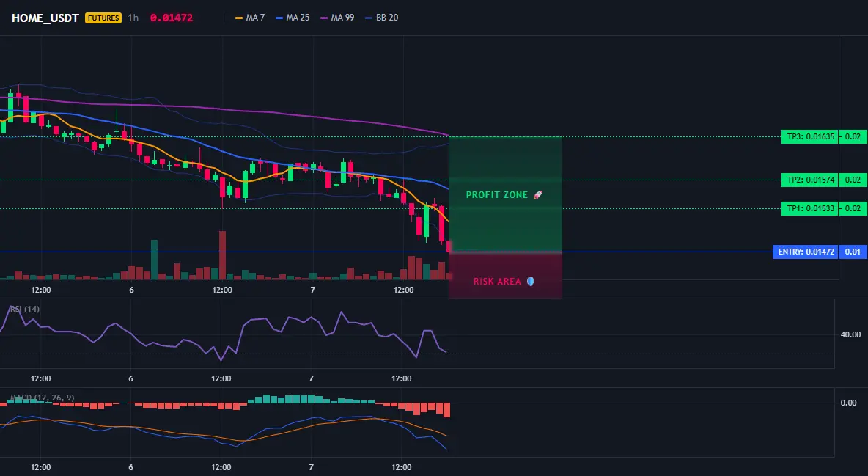Click the PROFIT ZONE text
Viewport: 868px width, 476px height.
pyautogui.click(x=496, y=195)
